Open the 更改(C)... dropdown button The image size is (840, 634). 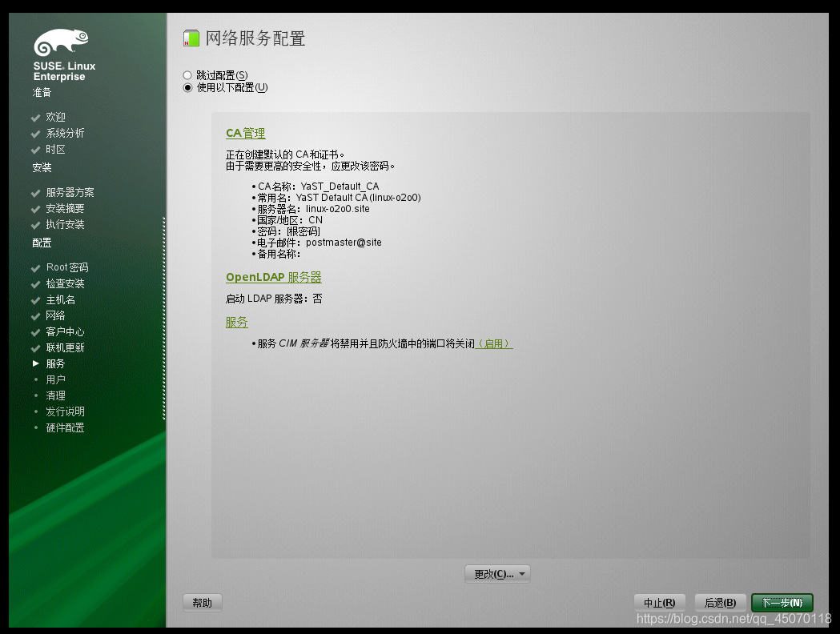tap(498, 574)
